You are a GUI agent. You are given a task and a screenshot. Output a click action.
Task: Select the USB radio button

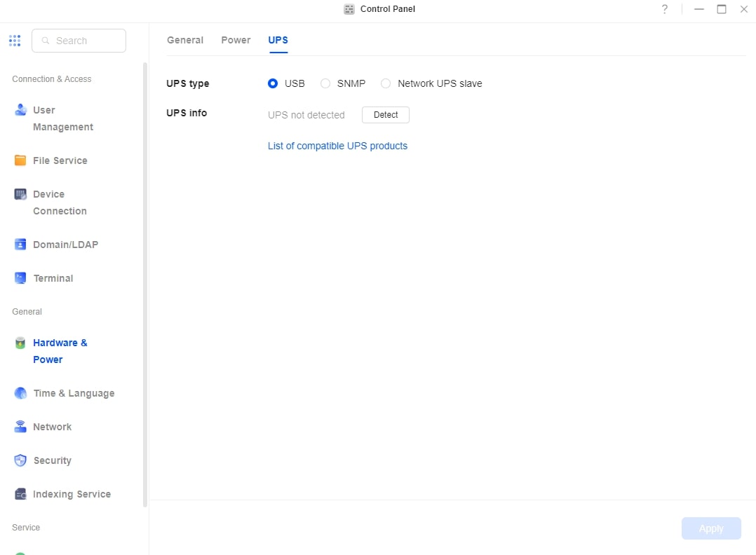tap(273, 83)
